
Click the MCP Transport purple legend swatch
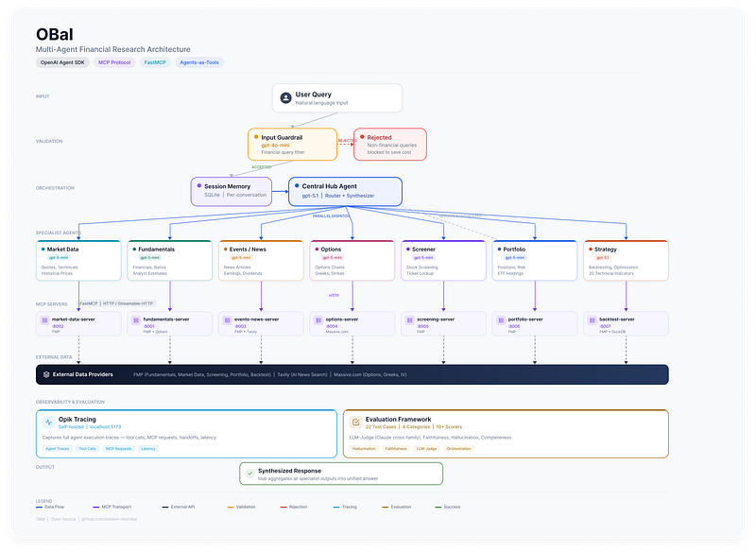click(x=96, y=508)
